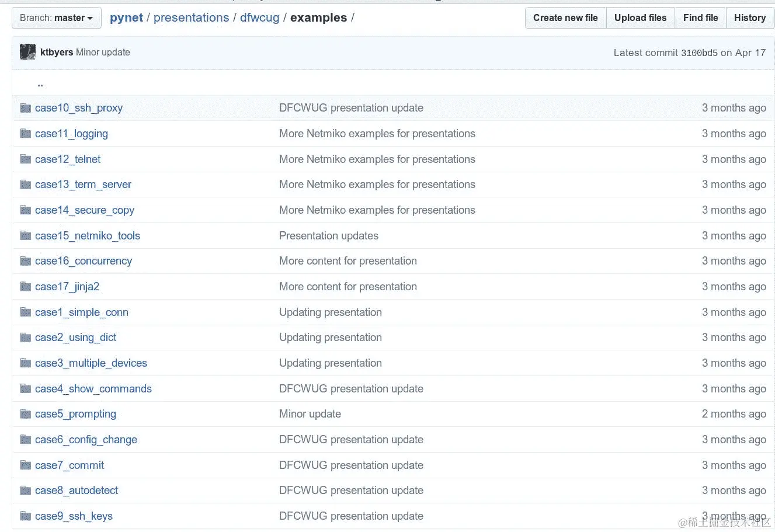Open the Minor update latest commit message

tap(103, 52)
